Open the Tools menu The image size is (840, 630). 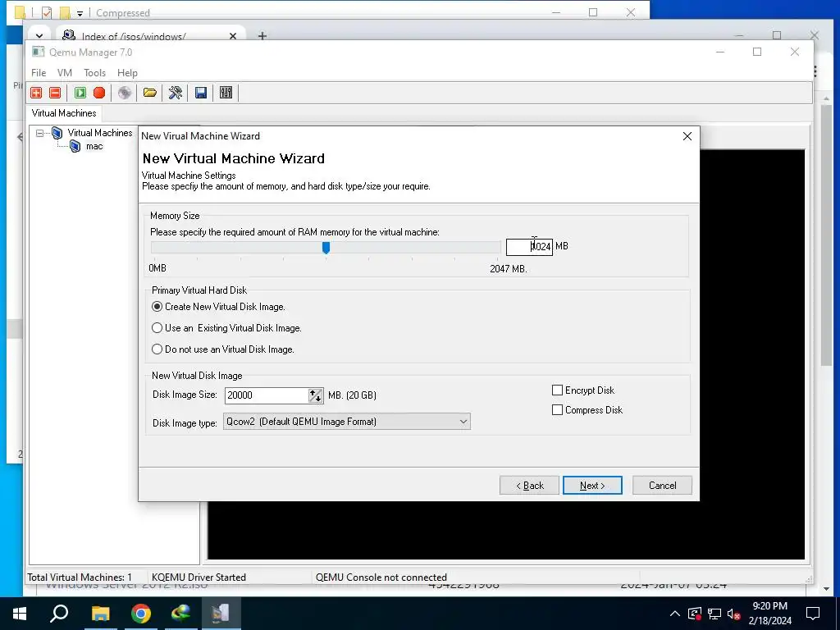tap(94, 73)
